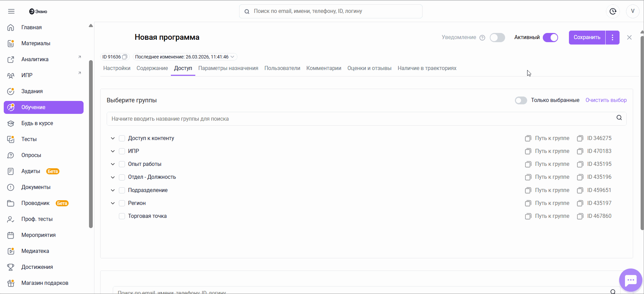The height and width of the screenshot is (294, 644).
Task: Click the sidebar vertical scrollbar
Action: pyautogui.click(x=91, y=144)
